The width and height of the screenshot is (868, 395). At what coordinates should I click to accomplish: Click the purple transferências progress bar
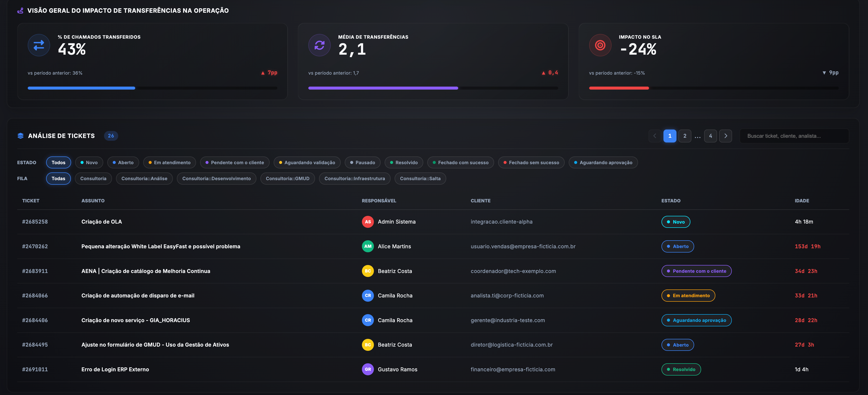[383, 88]
